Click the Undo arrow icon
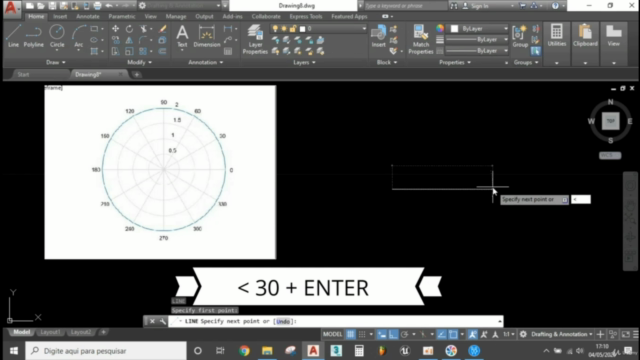 (109, 6)
